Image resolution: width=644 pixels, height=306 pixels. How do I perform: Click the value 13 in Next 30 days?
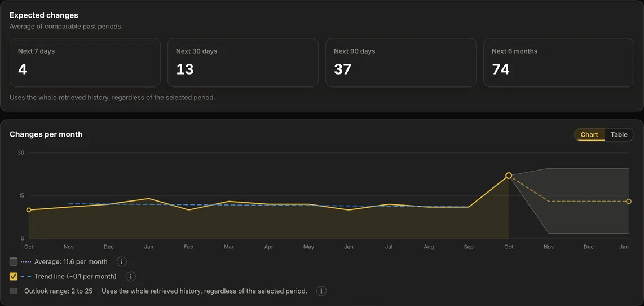pyautogui.click(x=185, y=69)
